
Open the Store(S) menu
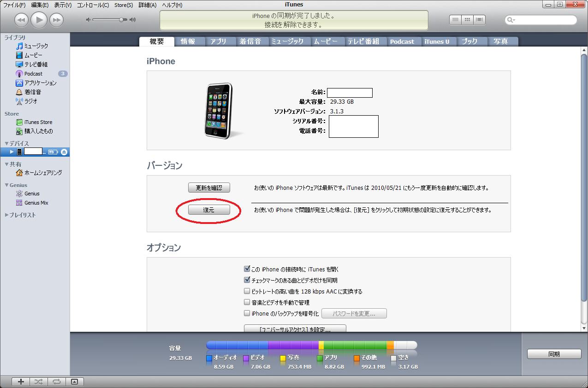click(123, 5)
